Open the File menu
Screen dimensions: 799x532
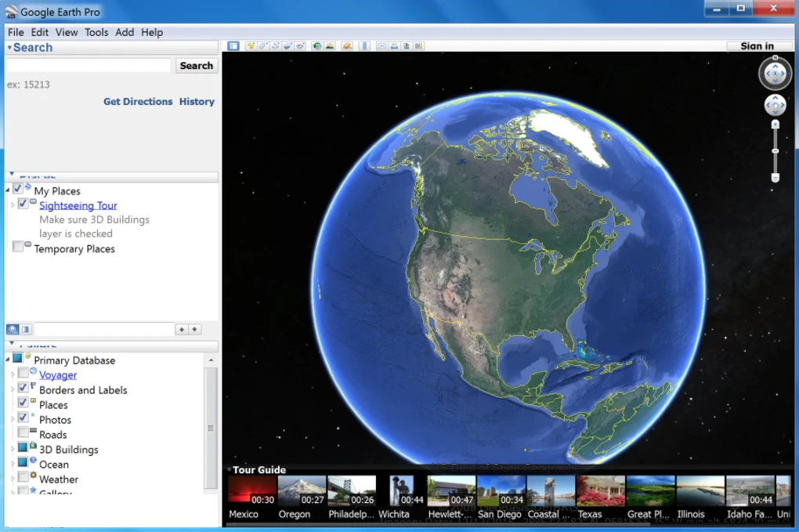click(x=16, y=32)
